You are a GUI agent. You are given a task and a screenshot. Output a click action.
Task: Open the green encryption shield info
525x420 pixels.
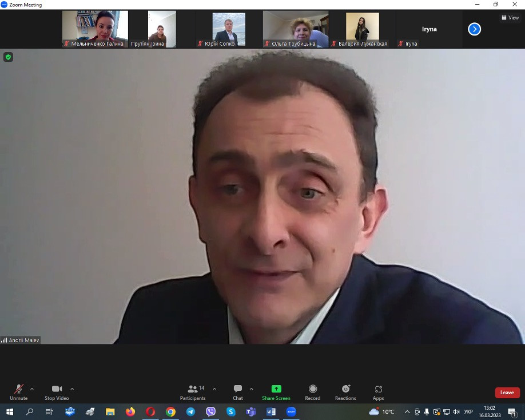[9, 57]
